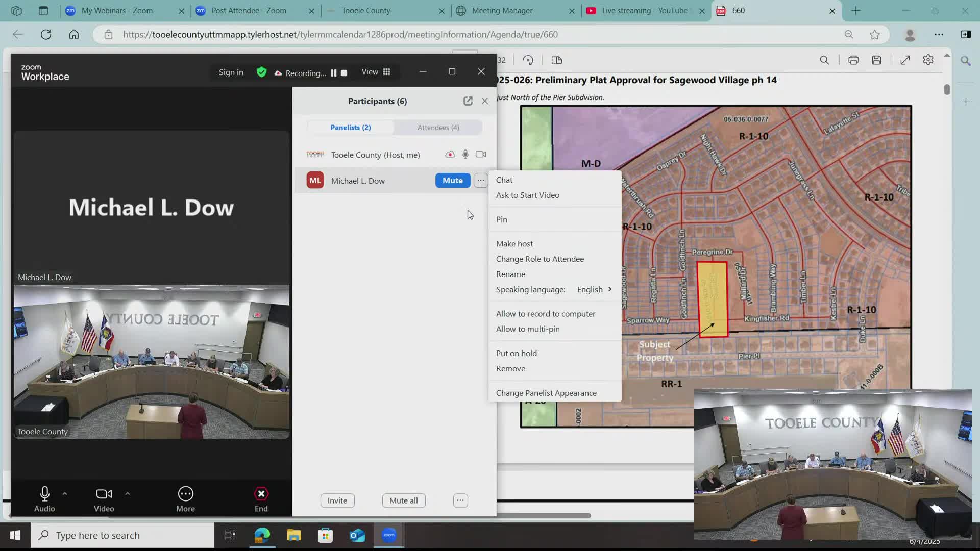Click the Mute all button

[404, 500]
